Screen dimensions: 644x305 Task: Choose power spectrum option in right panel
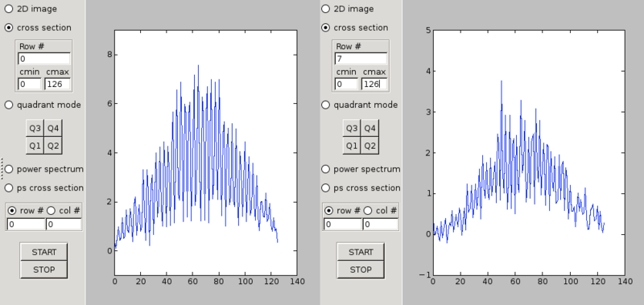325,169
